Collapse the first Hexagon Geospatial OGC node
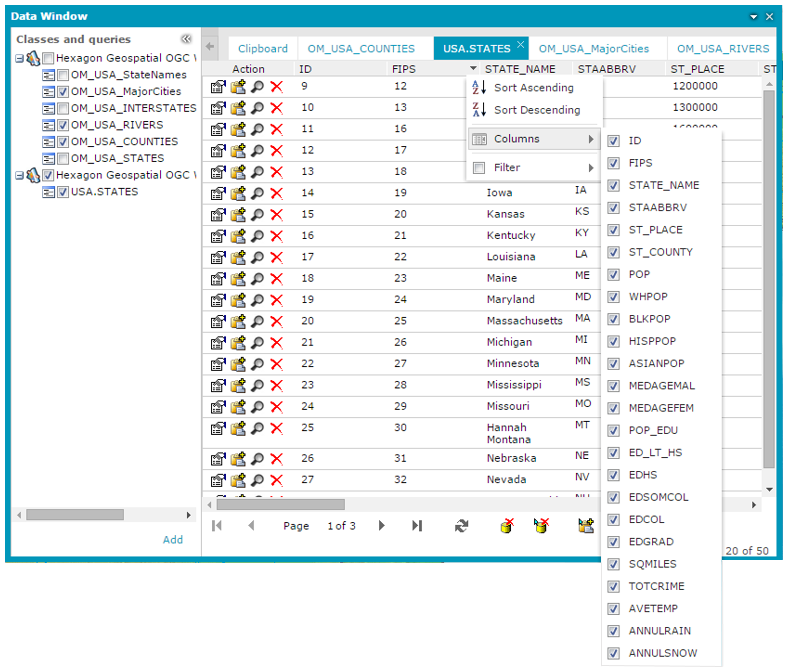Screen dimensions: 787x671 tap(19, 59)
